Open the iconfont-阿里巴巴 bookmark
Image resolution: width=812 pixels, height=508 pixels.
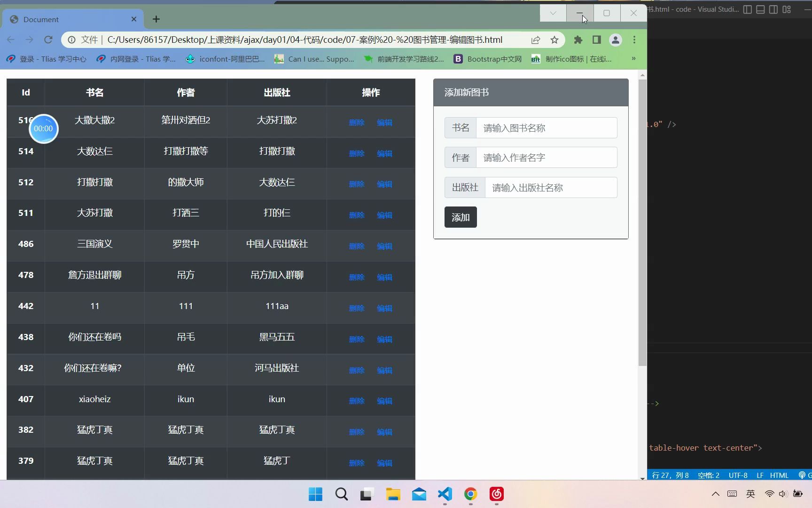pyautogui.click(x=225, y=59)
